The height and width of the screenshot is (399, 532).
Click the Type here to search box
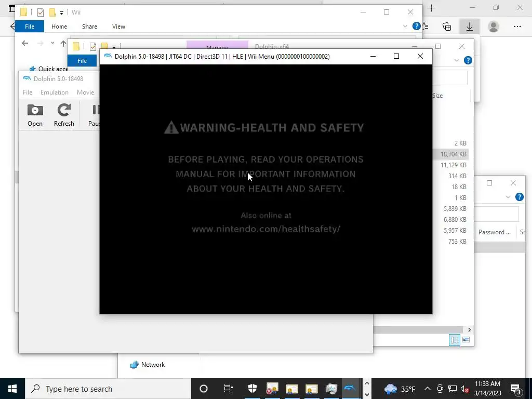(x=108, y=389)
